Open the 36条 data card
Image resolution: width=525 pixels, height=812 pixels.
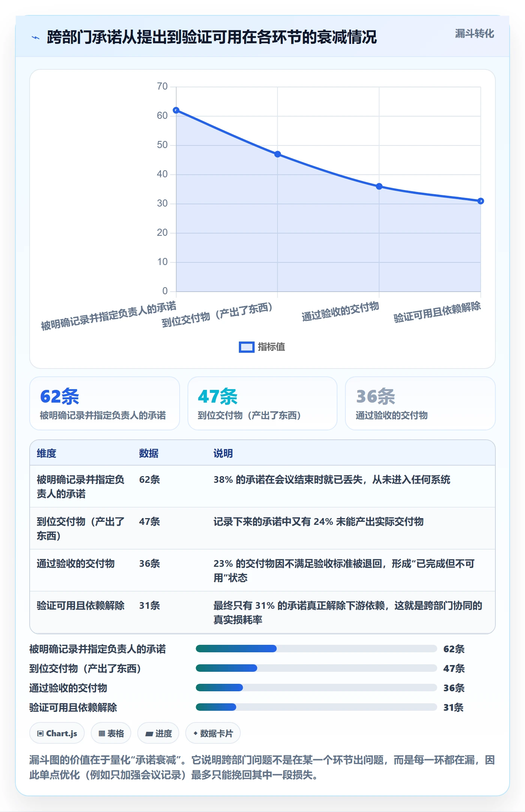420,403
